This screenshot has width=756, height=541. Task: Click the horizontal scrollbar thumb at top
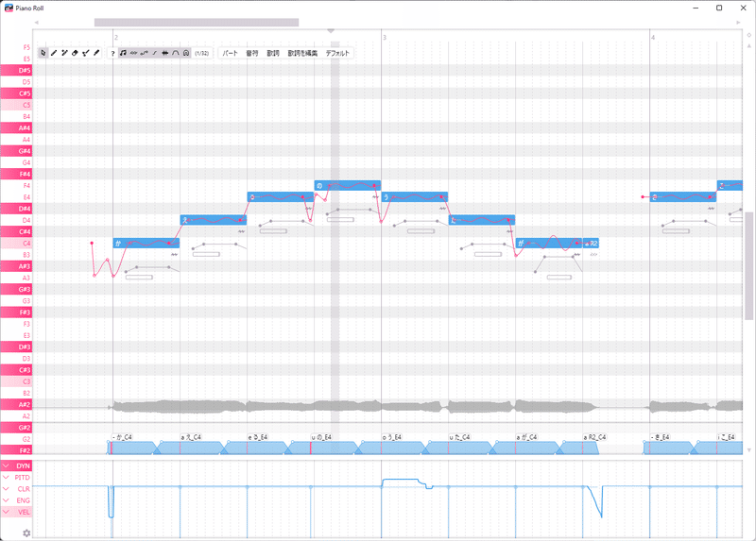click(197, 22)
